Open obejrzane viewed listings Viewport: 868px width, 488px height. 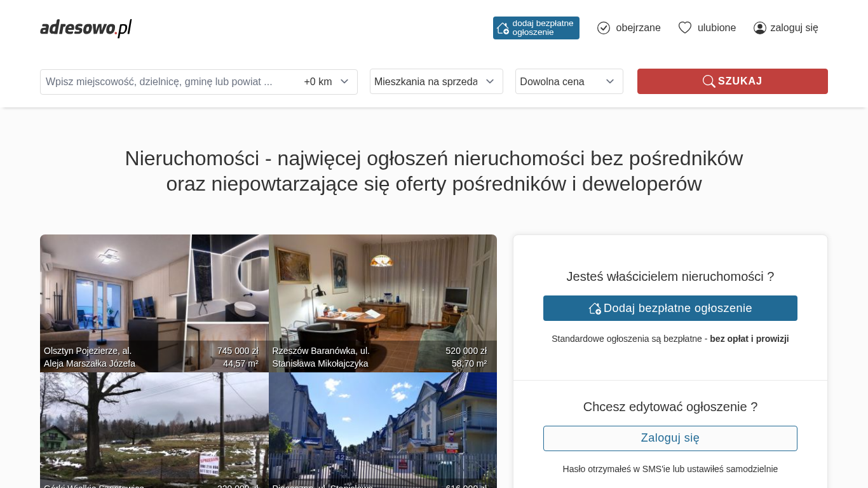(637, 28)
